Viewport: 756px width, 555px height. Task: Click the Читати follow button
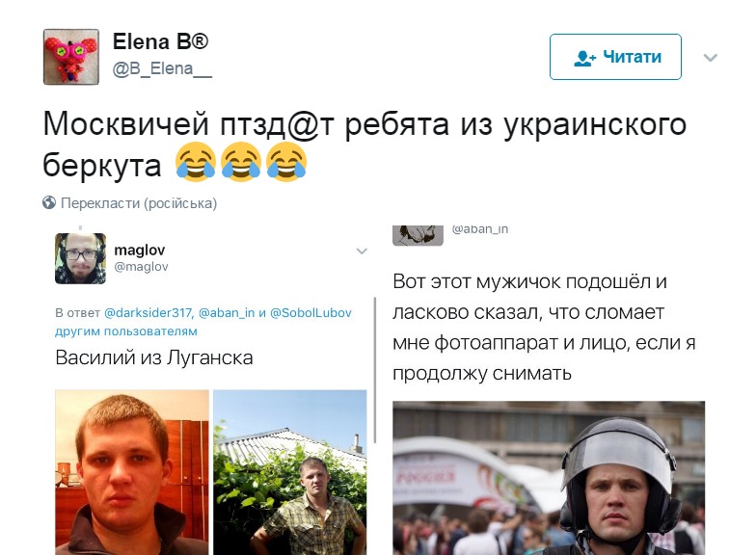[615, 57]
